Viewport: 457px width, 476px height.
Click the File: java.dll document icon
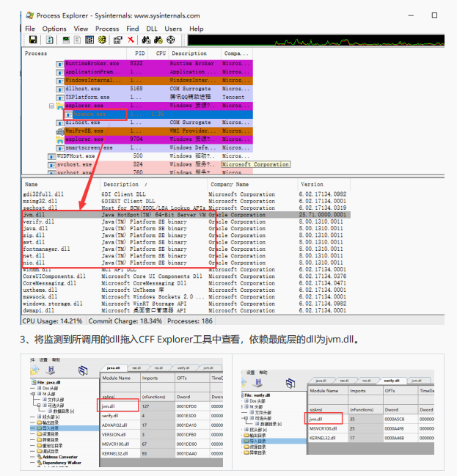tap(34, 383)
